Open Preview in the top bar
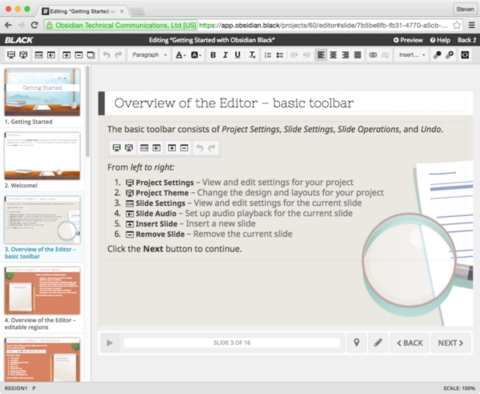The image size is (480, 394). pos(408,40)
